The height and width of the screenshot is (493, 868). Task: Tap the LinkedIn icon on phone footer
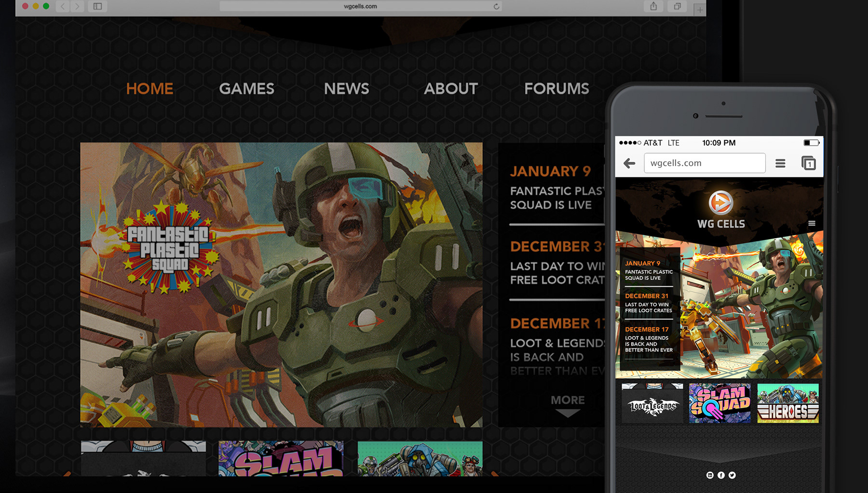point(710,475)
